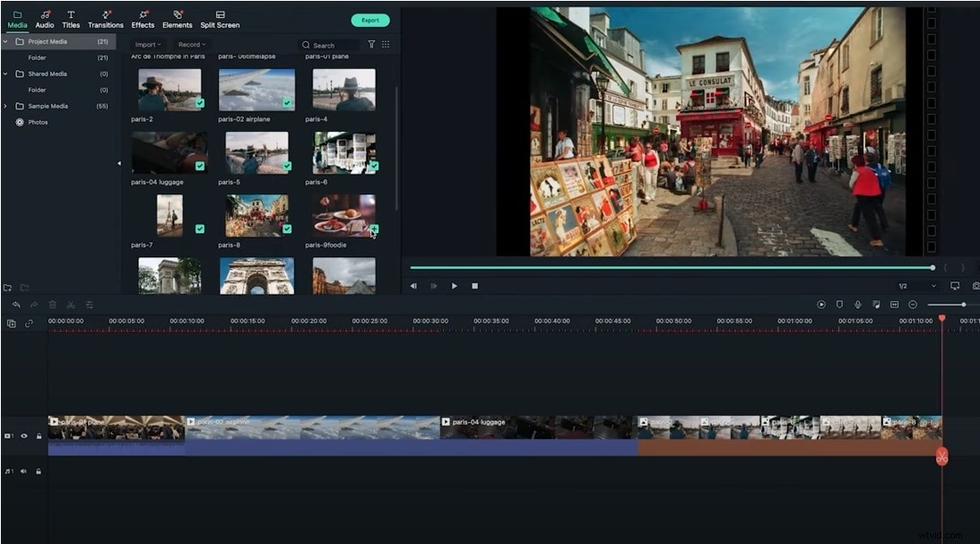The height and width of the screenshot is (544, 980).
Task: Lock the video track
Action: coord(39,436)
